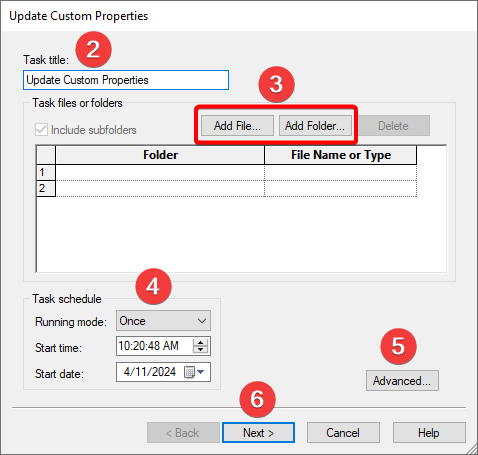The height and width of the screenshot is (455, 478).
Task: Expand the Start date picker arrow
Action: pos(201,372)
